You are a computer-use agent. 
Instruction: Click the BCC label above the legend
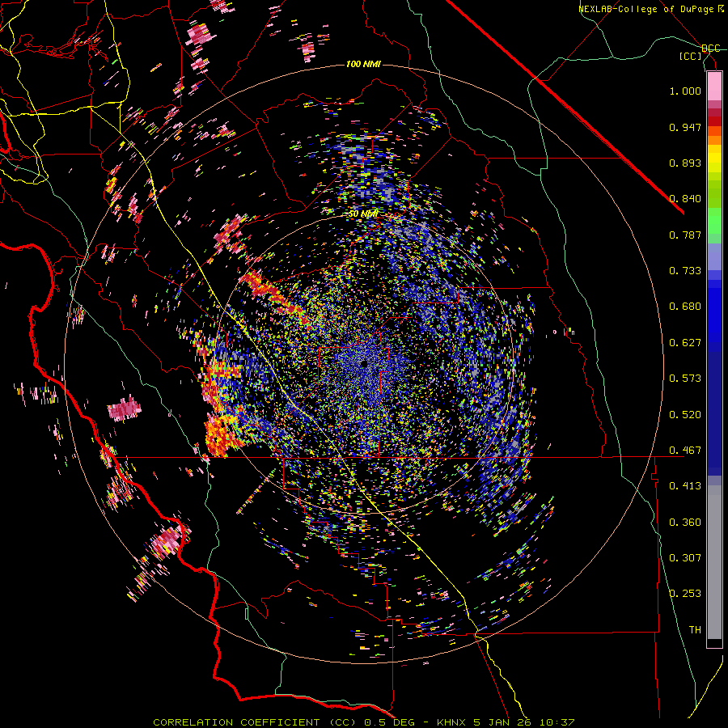pyautogui.click(x=711, y=49)
